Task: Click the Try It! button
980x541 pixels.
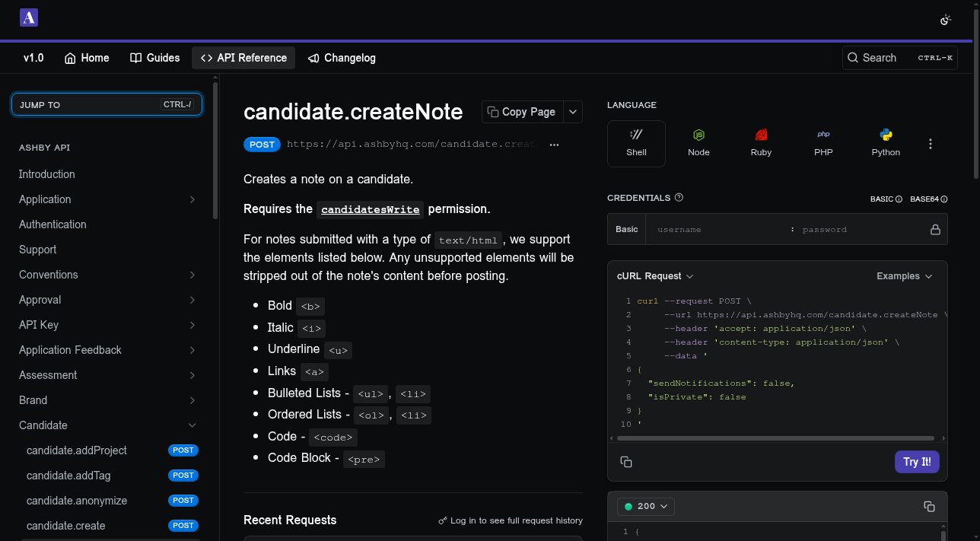Action: pyautogui.click(x=917, y=462)
